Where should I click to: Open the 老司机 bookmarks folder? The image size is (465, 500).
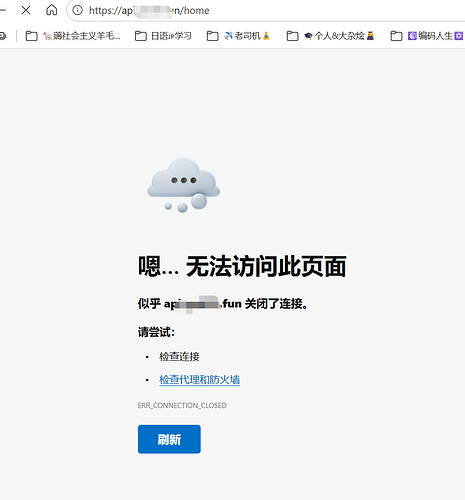238,36
